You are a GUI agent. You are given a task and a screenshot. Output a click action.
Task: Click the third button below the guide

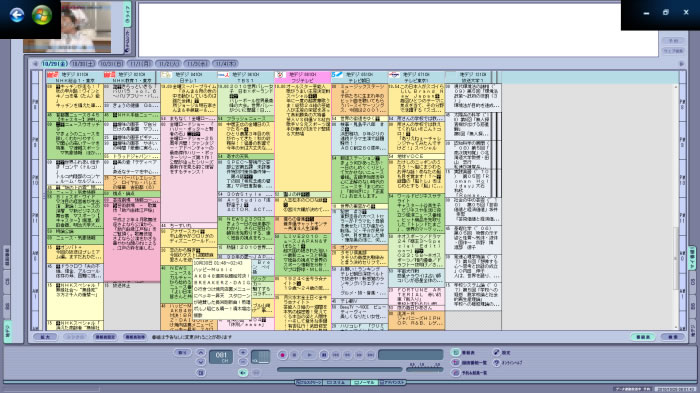[105, 337]
